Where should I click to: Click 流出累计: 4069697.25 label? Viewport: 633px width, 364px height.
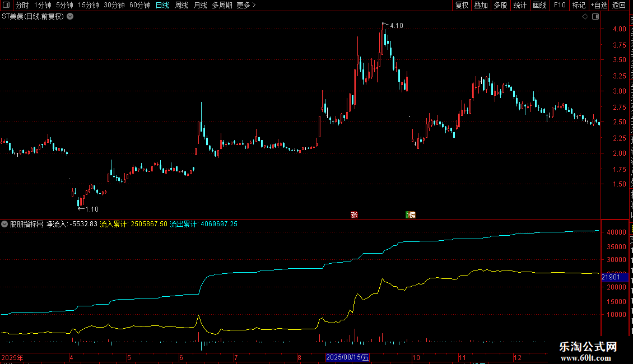coord(204,224)
